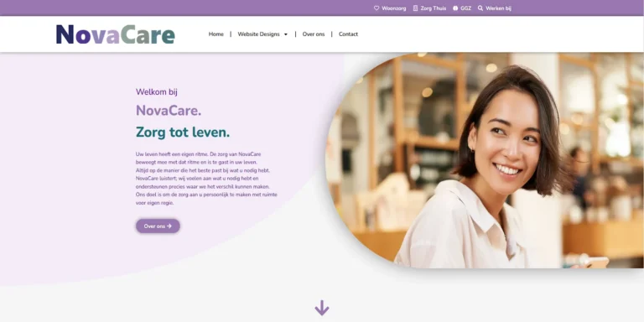The height and width of the screenshot is (322, 644).
Task: Click the arrow inside the Over ons button
Action: [x=169, y=226]
